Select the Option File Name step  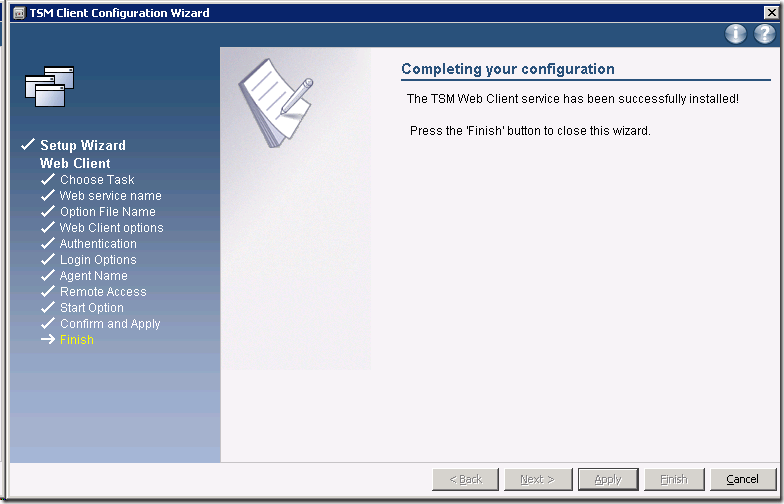point(107,212)
